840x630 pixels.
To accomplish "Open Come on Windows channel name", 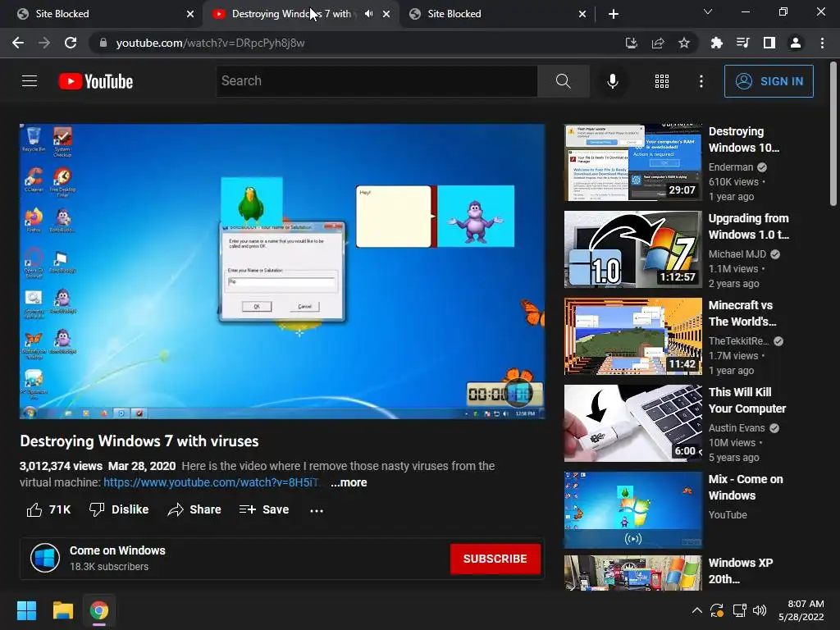I will pyautogui.click(x=117, y=550).
